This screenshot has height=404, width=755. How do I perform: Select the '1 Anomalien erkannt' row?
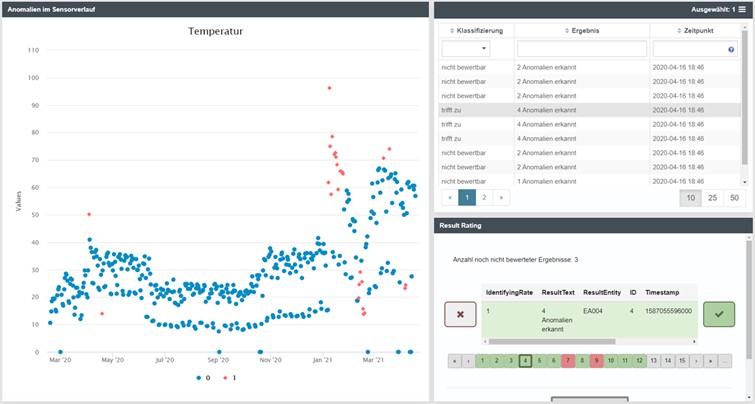pyautogui.click(x=589, y=182)
